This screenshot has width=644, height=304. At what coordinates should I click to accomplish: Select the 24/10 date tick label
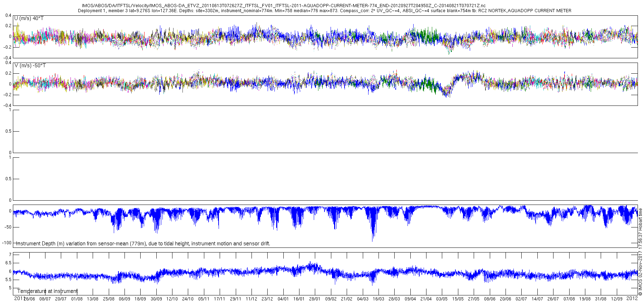pyautogui.click(x=188, y=299)
